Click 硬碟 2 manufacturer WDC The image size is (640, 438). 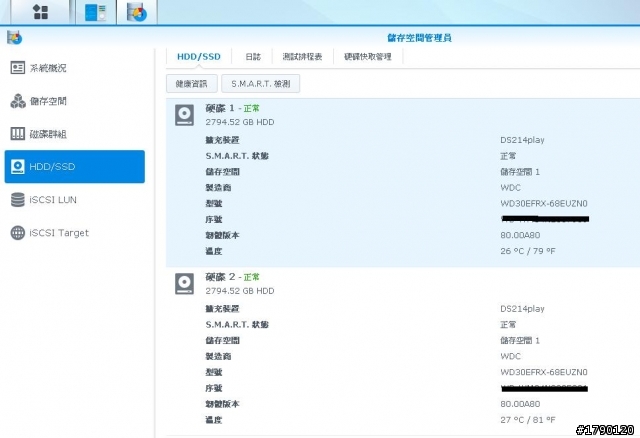tap(510, 356)
